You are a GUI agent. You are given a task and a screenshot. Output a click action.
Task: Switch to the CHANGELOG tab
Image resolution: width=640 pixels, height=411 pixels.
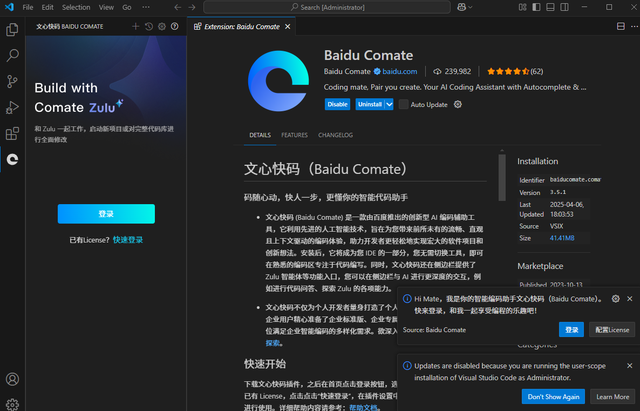(x=336, y=135)
